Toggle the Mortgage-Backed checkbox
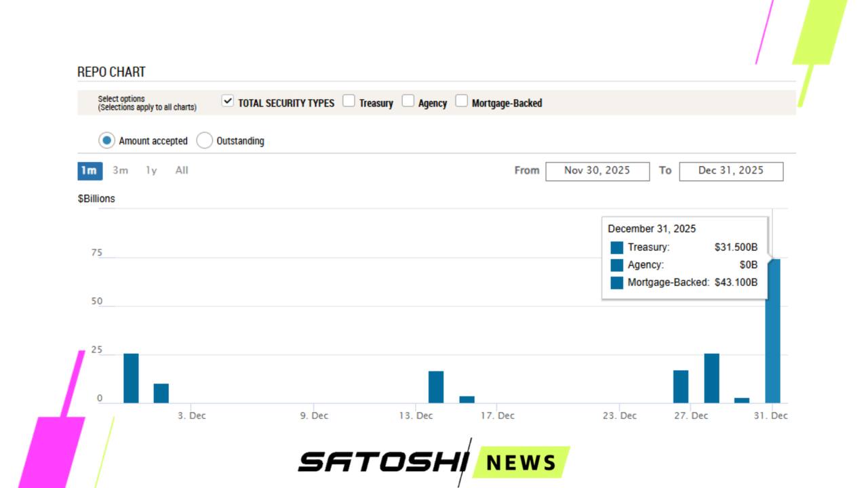This screenshot has height=488, width=868. click(x=461, y=102)
